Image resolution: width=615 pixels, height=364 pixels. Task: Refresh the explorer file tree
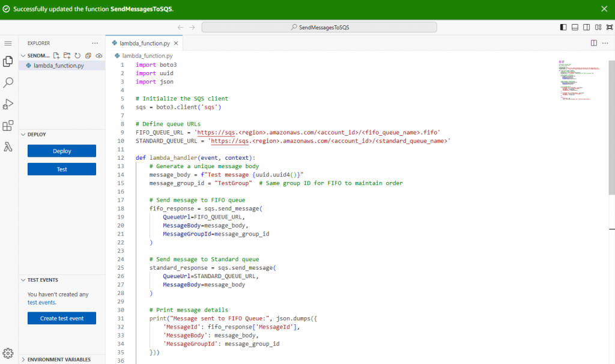click(77, 56)
